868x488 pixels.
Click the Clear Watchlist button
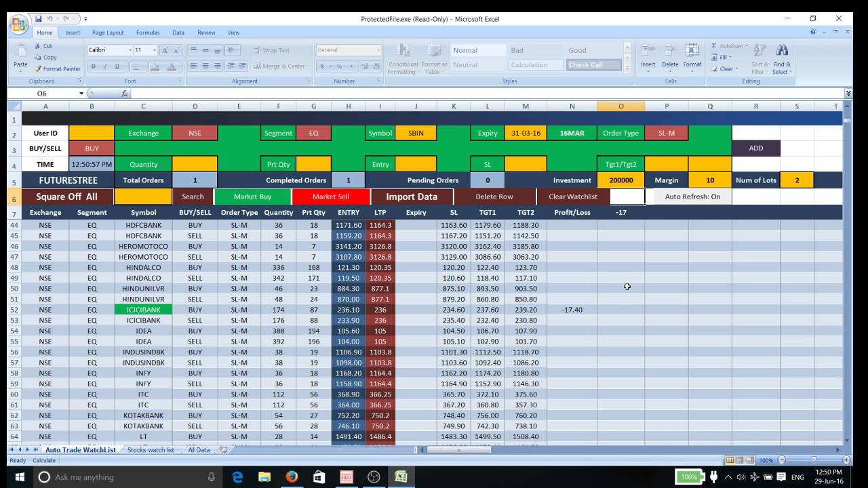573,197
